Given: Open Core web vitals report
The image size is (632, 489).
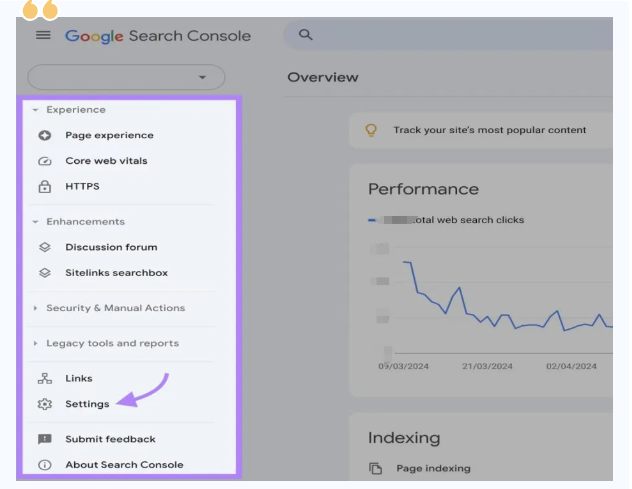Looking at the screenshot, I should point(106,161).
